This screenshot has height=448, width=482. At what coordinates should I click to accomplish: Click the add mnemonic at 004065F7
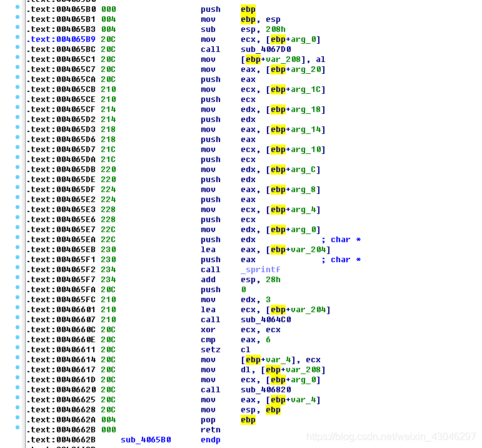(208, 280)
